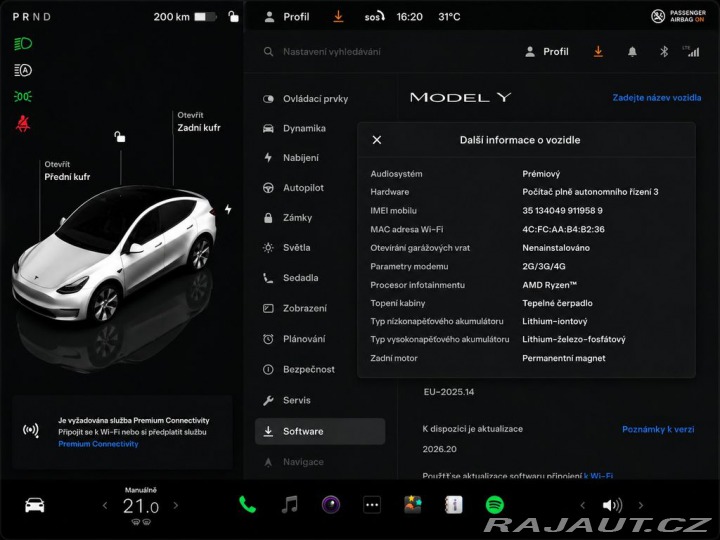The height and width of the screenshot is (540, 720).
Task: Open Autopilot settings menu
Action: [x=320, y=188]
